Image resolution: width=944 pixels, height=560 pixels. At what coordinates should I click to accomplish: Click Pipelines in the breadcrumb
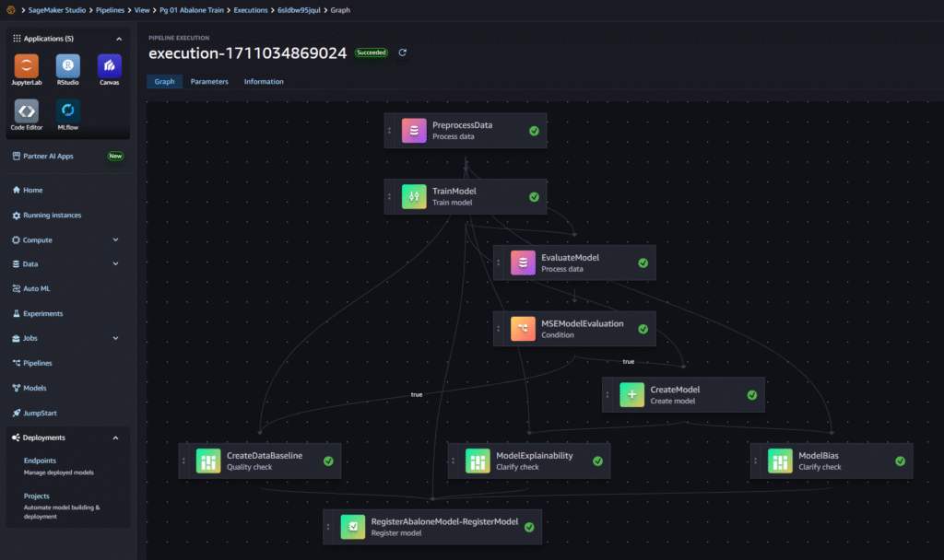pyautogui.click(x=110, y=9)
